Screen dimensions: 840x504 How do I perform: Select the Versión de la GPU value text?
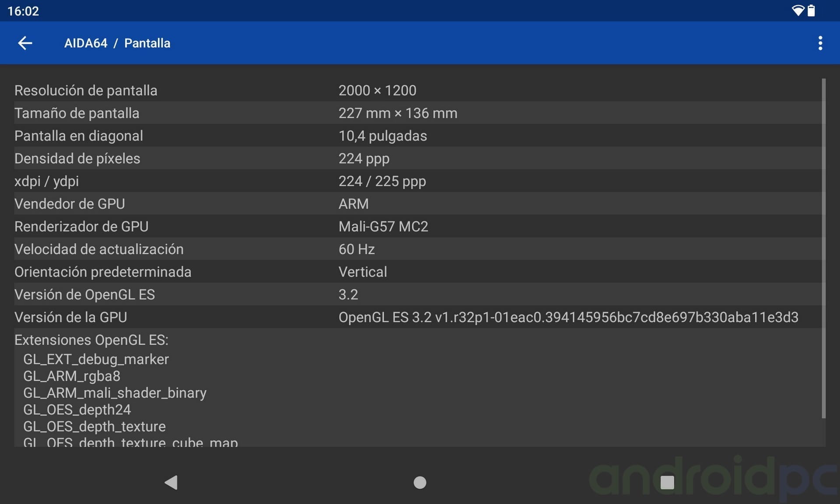click(568, 317)
